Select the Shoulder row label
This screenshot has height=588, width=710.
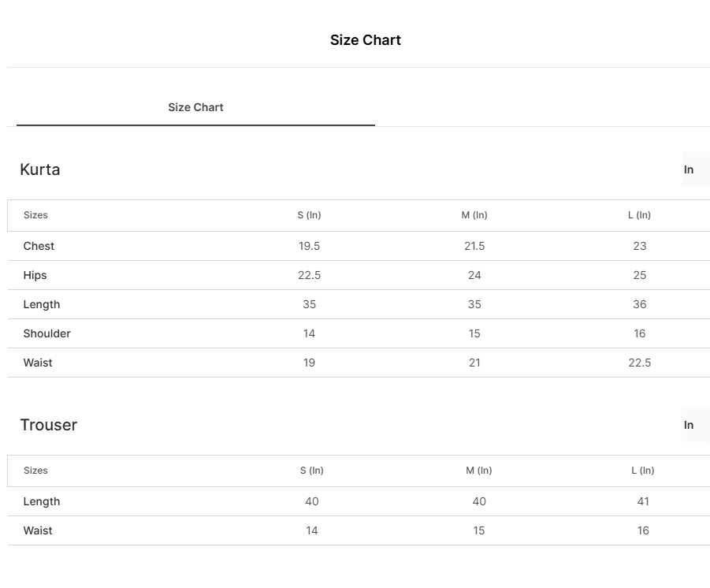46,333
